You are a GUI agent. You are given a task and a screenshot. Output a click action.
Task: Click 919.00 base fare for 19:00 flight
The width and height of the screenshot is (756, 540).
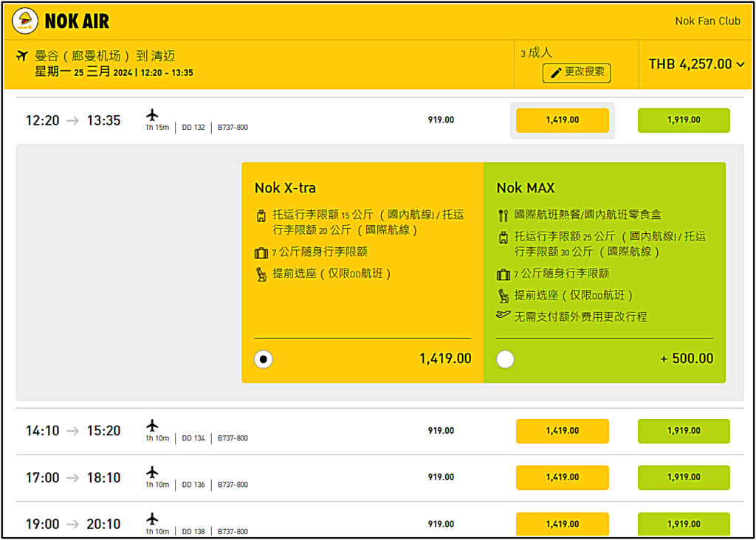coord(441,524)
